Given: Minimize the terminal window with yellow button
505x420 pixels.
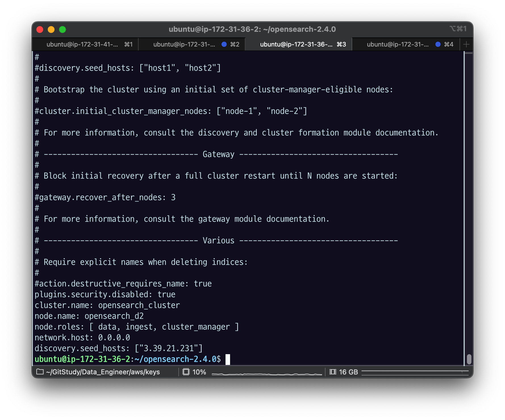Looking at the screenshot, I should point(51,30).
